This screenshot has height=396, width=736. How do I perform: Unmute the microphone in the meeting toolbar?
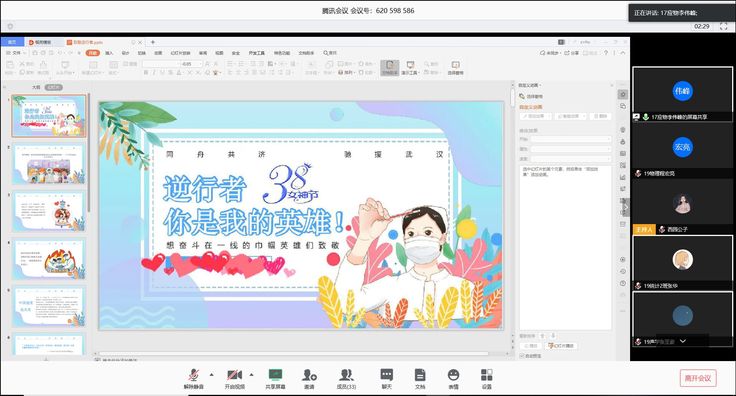click(193, 378)
